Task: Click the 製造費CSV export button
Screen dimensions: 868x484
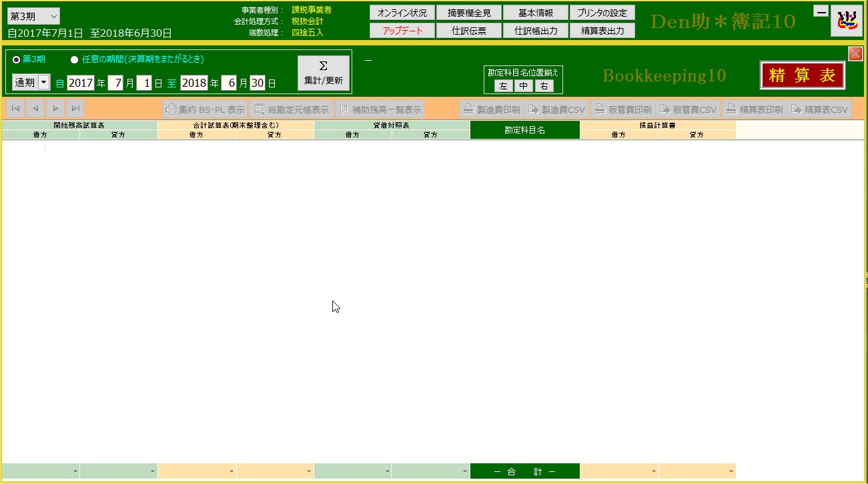Action: point(556,109)
